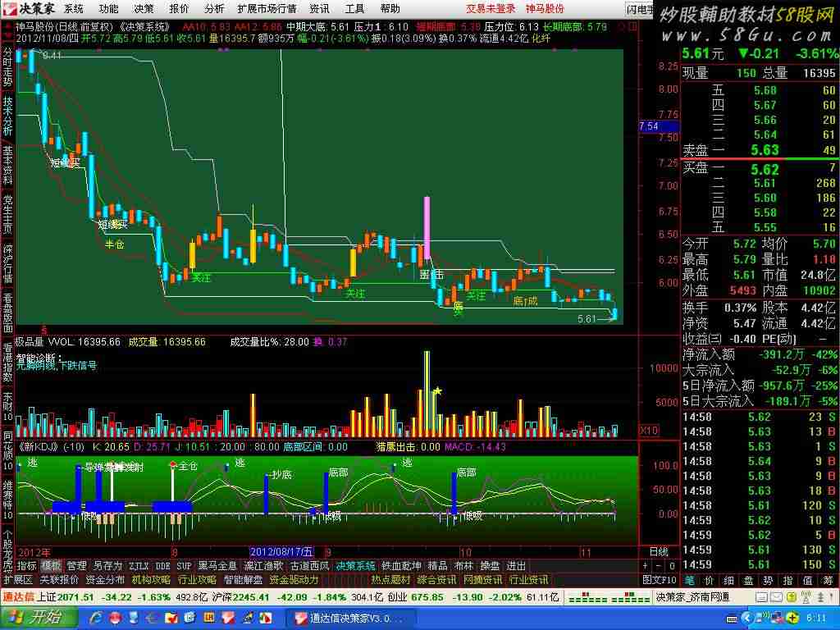Select the 铁血乾坤 template tab
This screenshot has height=630, width=840.
tap(401, 566)
